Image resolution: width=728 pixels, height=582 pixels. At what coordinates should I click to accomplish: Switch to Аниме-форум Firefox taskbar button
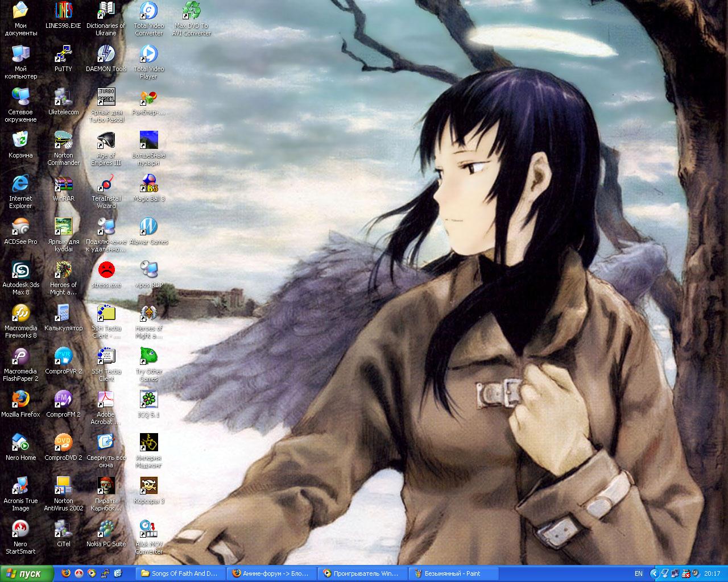click(x=271, y=573)
